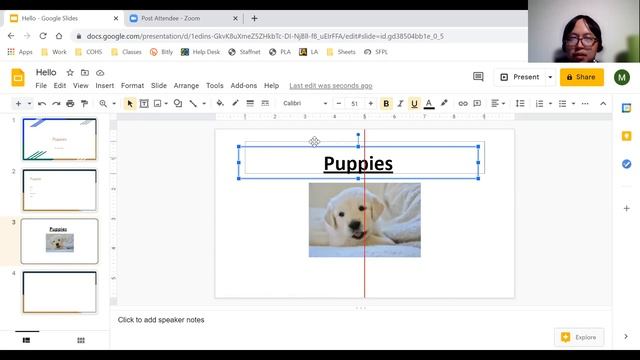Click the yellow Share button

582,77
